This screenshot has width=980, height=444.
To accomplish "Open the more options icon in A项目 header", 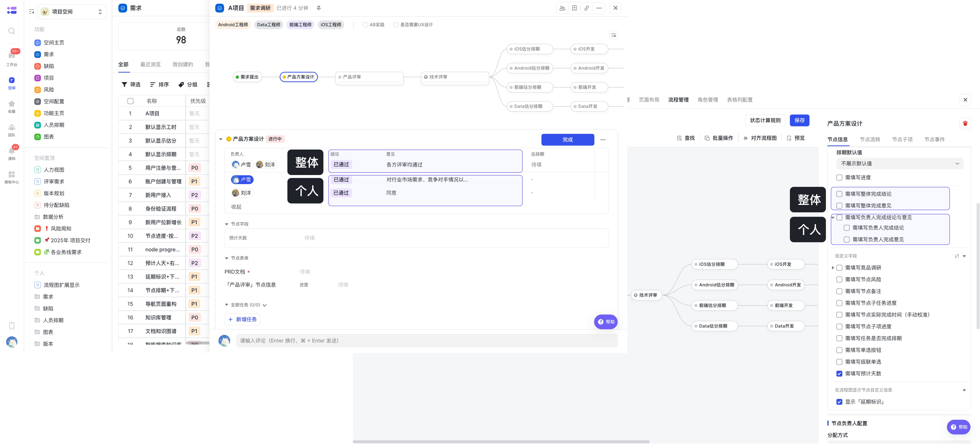I will coord(599,8).
